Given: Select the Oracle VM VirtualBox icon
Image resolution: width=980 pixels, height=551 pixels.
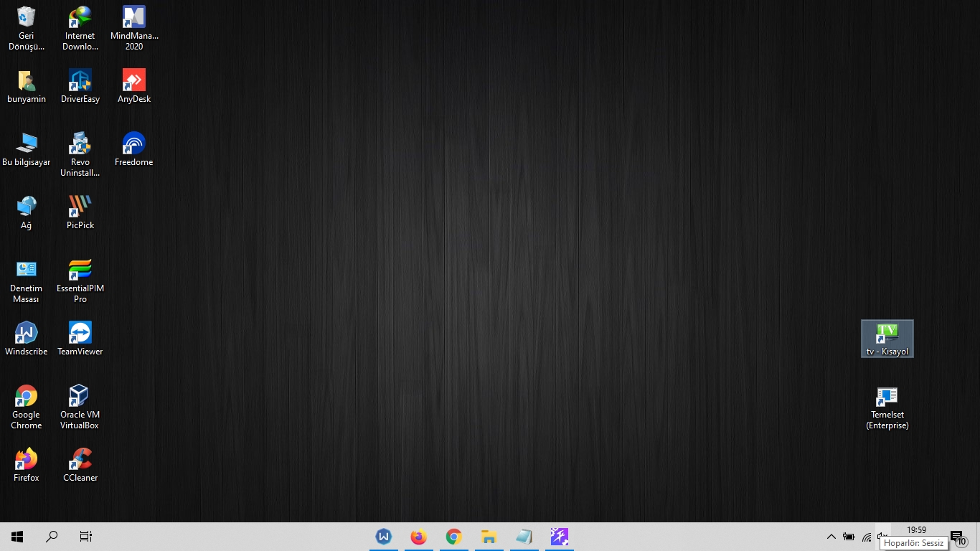Looking at the screenshot, I should (x=80, y=407).
